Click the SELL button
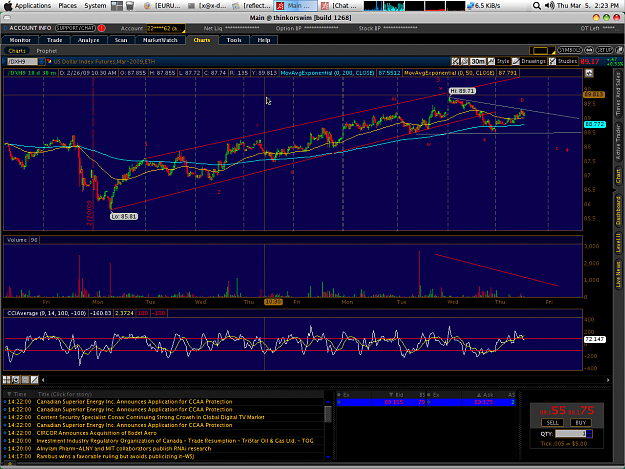Image resolution: width=625 pixels, height=469 pixels. (x=552, y=423)
